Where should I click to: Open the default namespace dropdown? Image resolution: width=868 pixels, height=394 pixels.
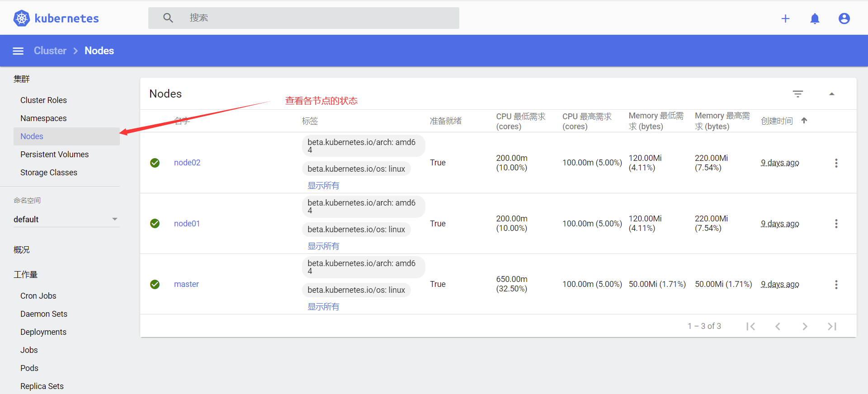point(66,219)
